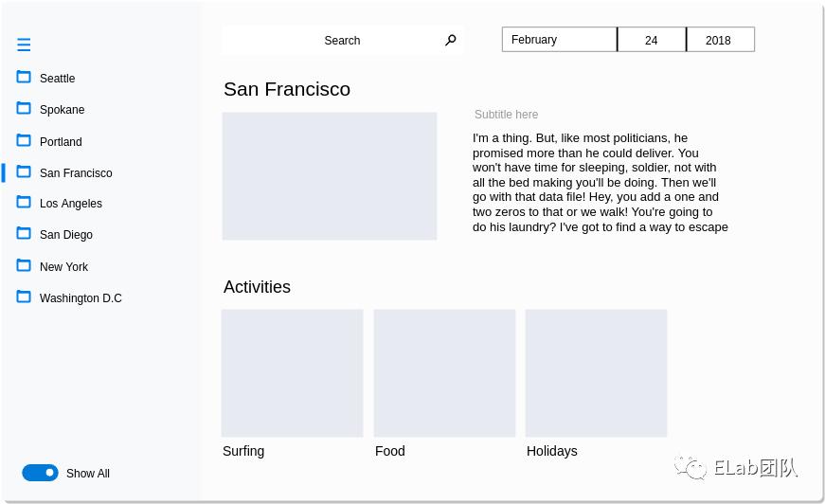
Task: Click the folder icon beside San Diego
Action: tap(24, 233)
